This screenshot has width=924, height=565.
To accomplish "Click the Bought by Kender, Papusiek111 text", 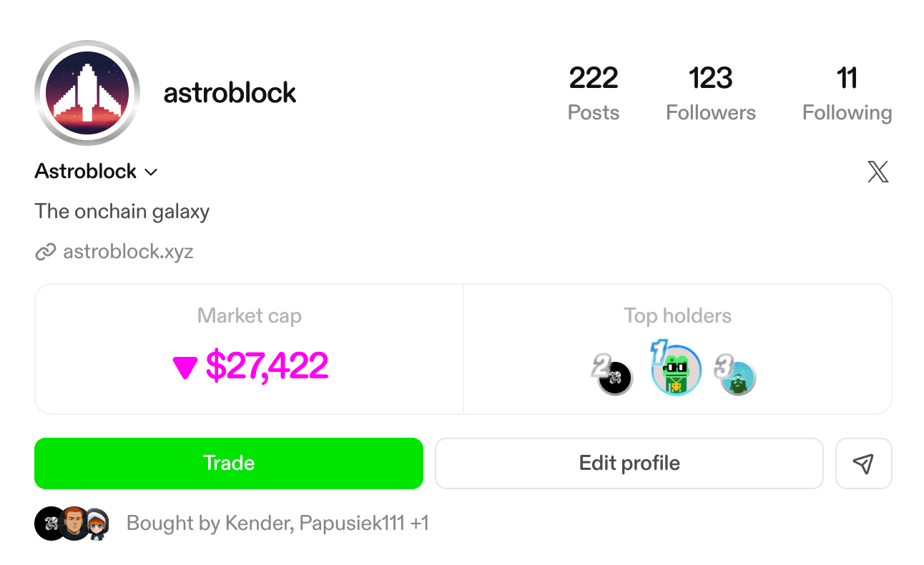I will pyautogui.click(x=277, y=524).
